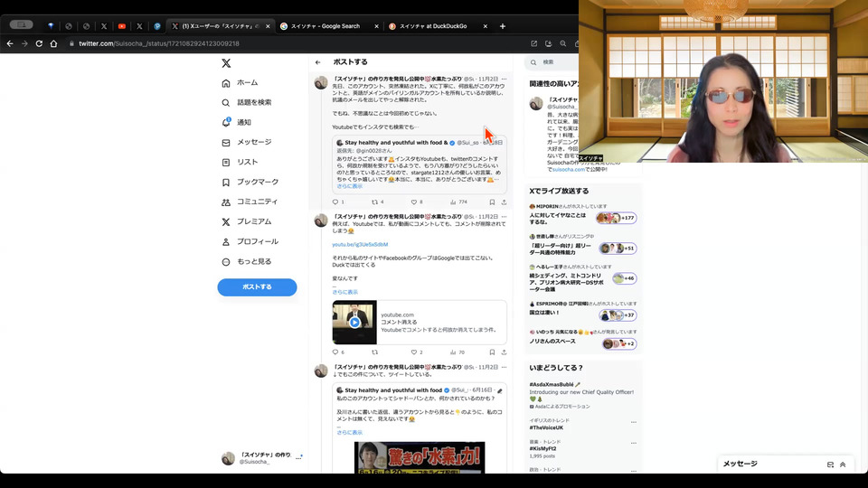Click the 検索 search field
Image resolution: width=868 pixels, height=488 pixels.
[553, 62]
